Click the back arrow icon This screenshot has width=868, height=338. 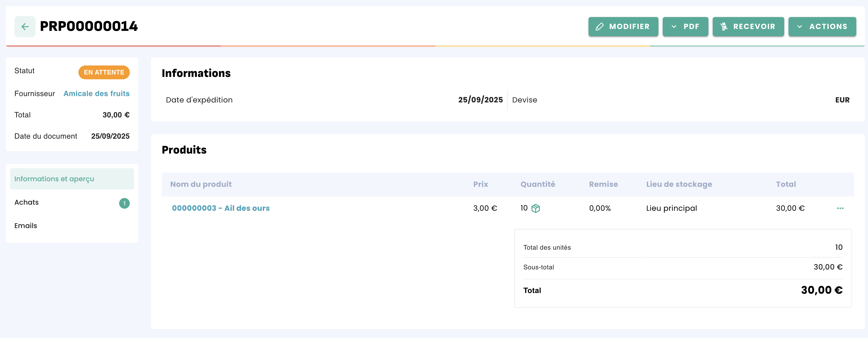[25, 27]
